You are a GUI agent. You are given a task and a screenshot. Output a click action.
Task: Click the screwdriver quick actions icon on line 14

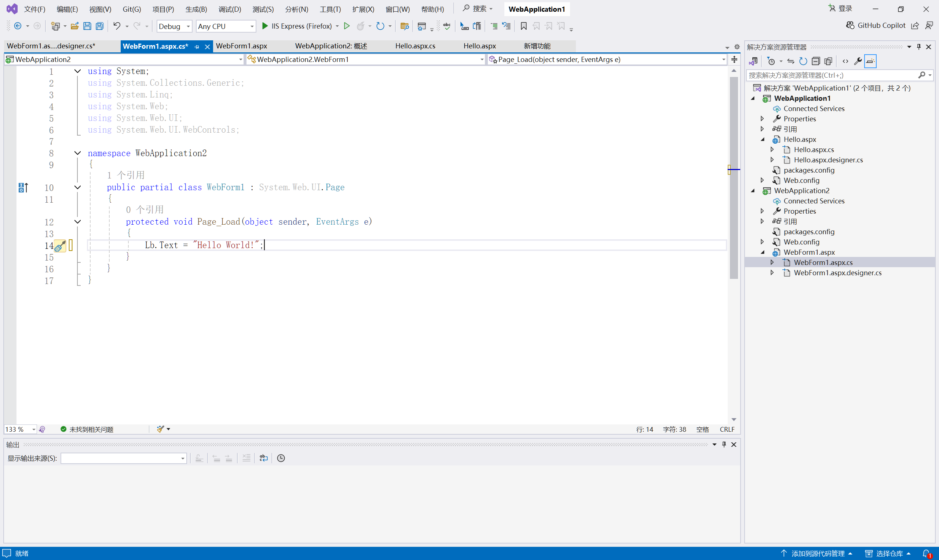[60, 246]
